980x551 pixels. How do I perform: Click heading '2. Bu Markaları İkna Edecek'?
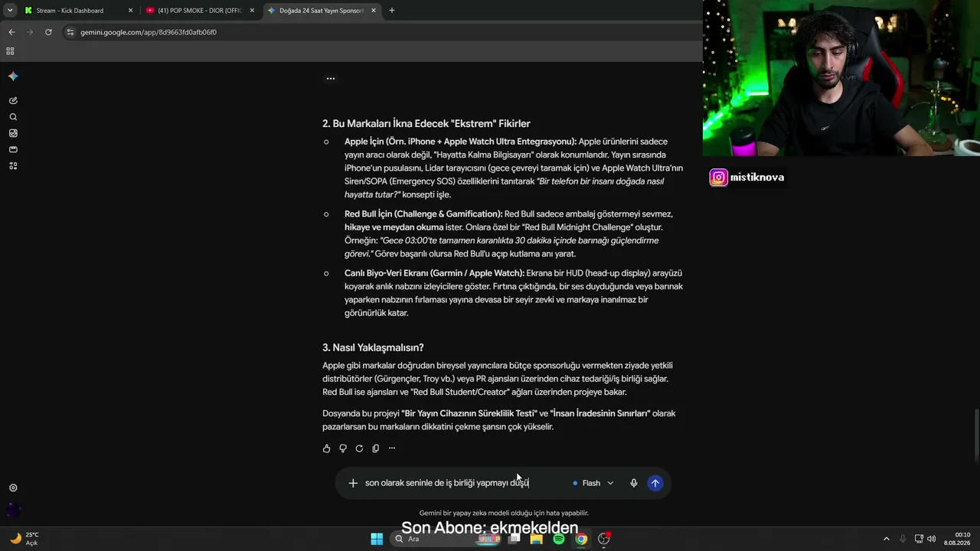pyautogui.click(x=426, y=124)
